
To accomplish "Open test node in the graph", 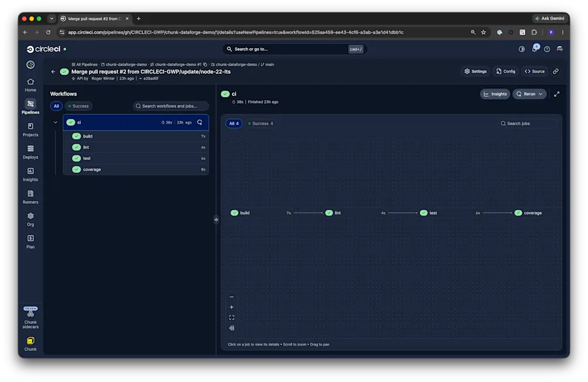I will [x=450, y=213].
